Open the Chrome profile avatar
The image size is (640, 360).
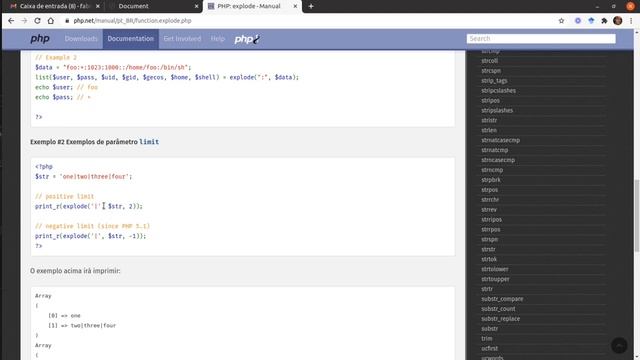click(x=618, y=21)
